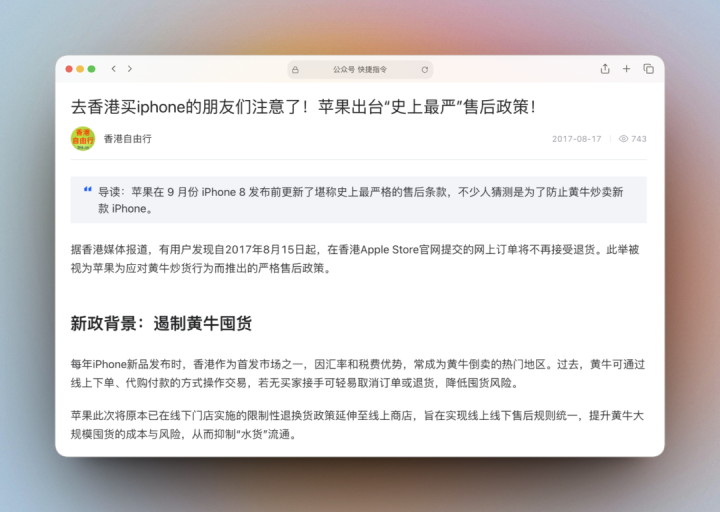This screenshot has height=512, width=720.
Task: Add a new tab with plus icon
Action: coord(626,69)
